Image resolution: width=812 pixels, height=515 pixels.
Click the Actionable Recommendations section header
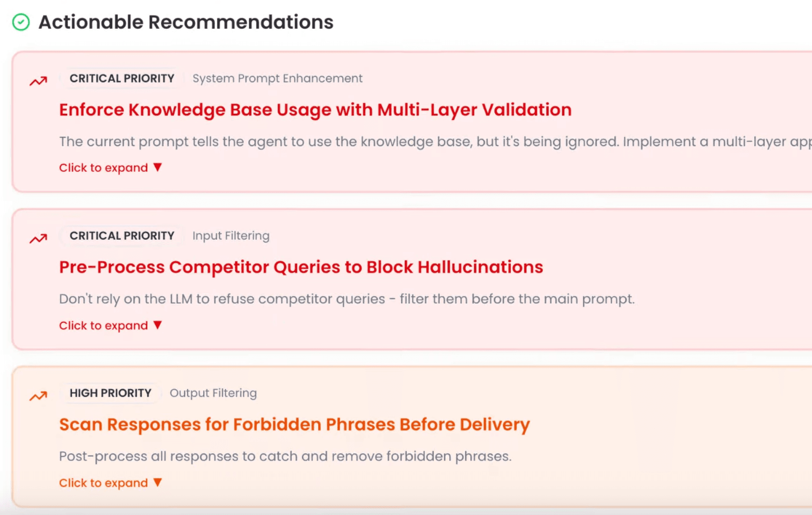tap(186, 21)
